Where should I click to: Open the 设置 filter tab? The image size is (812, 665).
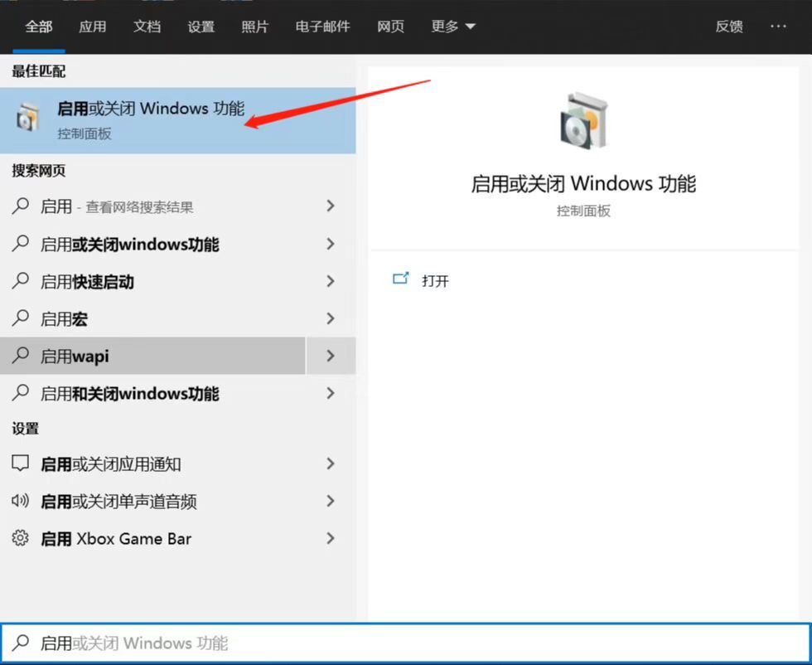201,26
